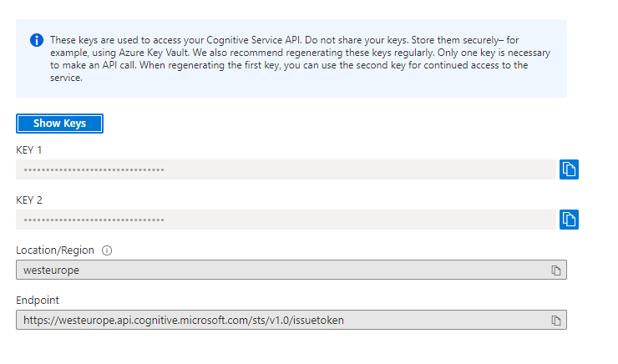
Task: Copy the westeurope location value
Action: 555,270
